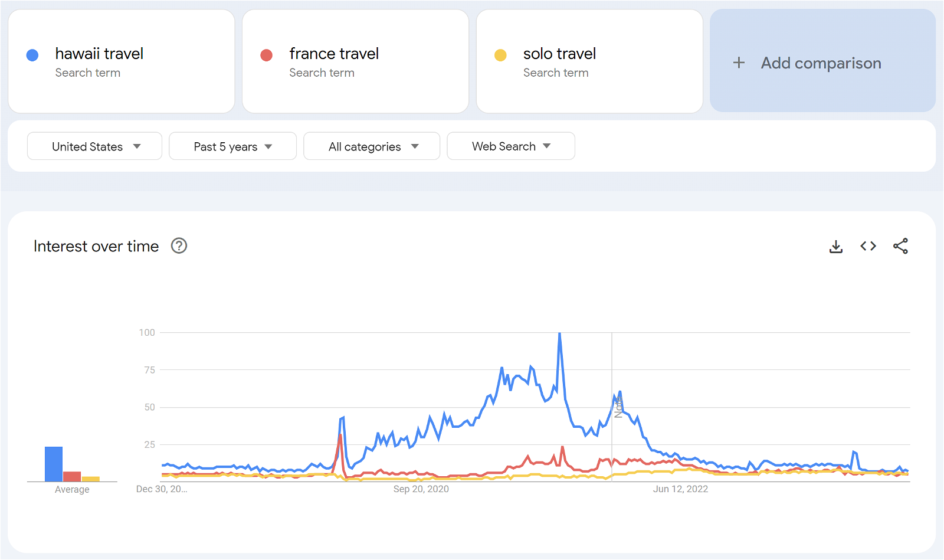The image size is (944, 560).
Task: Click the plus icon beside Add comparison
Action: [x=739, y=63]
